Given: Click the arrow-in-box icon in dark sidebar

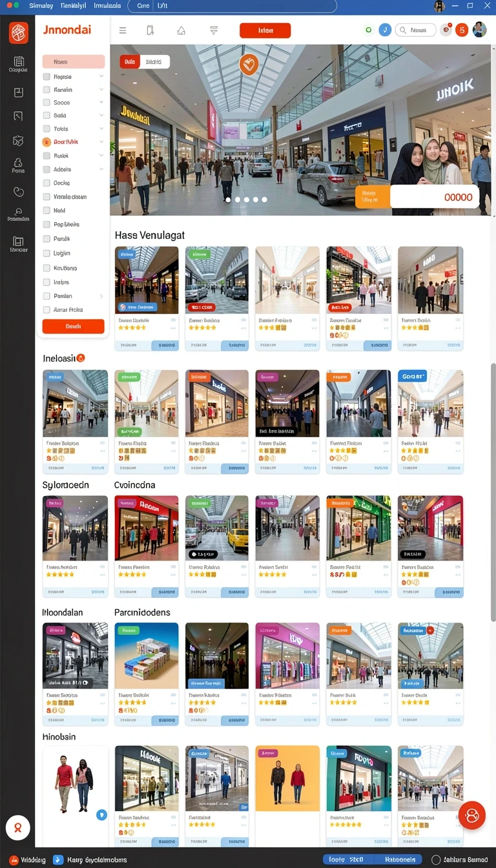Looking at the screenshot, I should pyautogui.click(x=18, y=116).
